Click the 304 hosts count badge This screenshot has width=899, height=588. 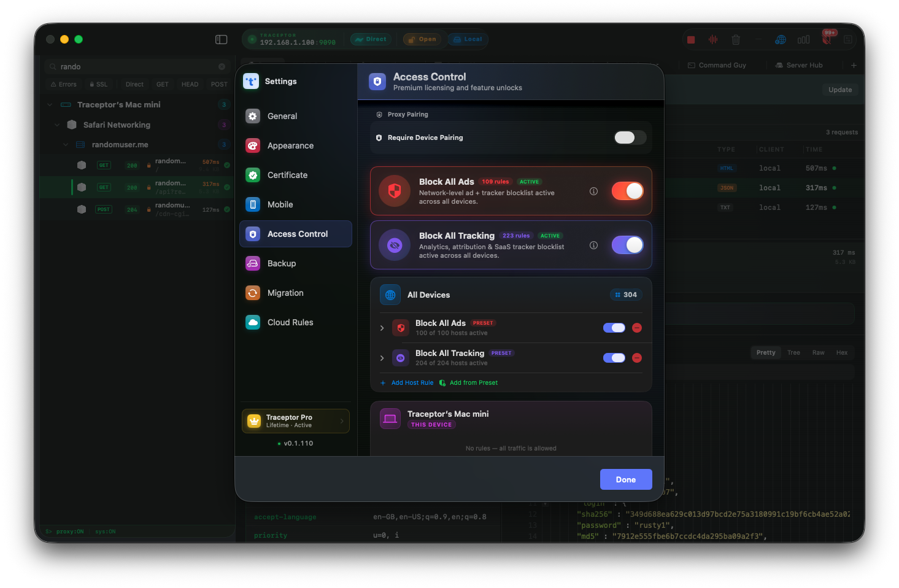point(626,295)
